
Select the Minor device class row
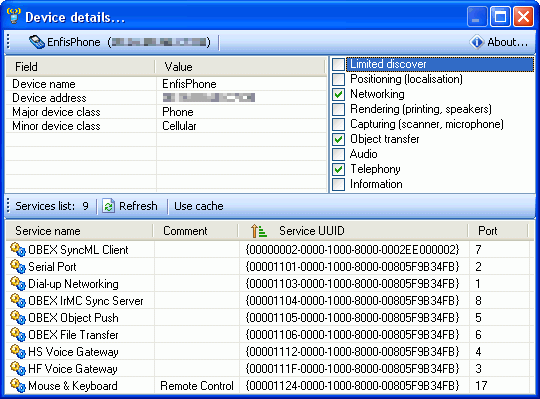(x=166, y=126)
